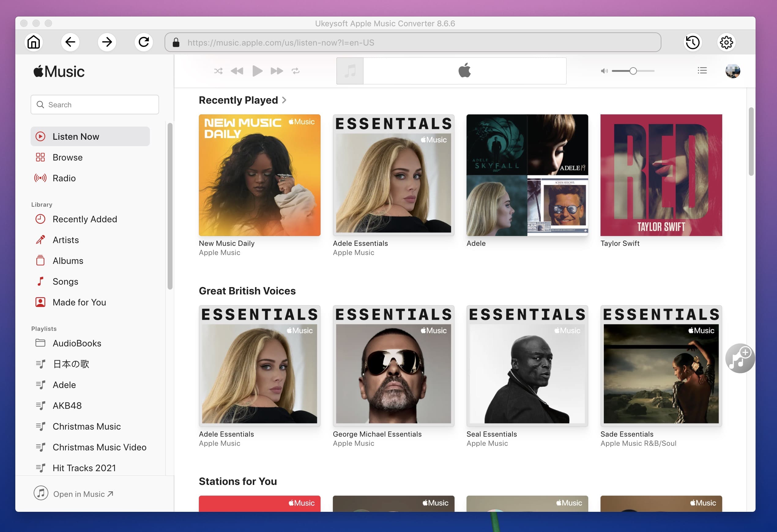Click the Open in Music link
This screenshot has width=777, height=532.
click(x=83, y=493)
